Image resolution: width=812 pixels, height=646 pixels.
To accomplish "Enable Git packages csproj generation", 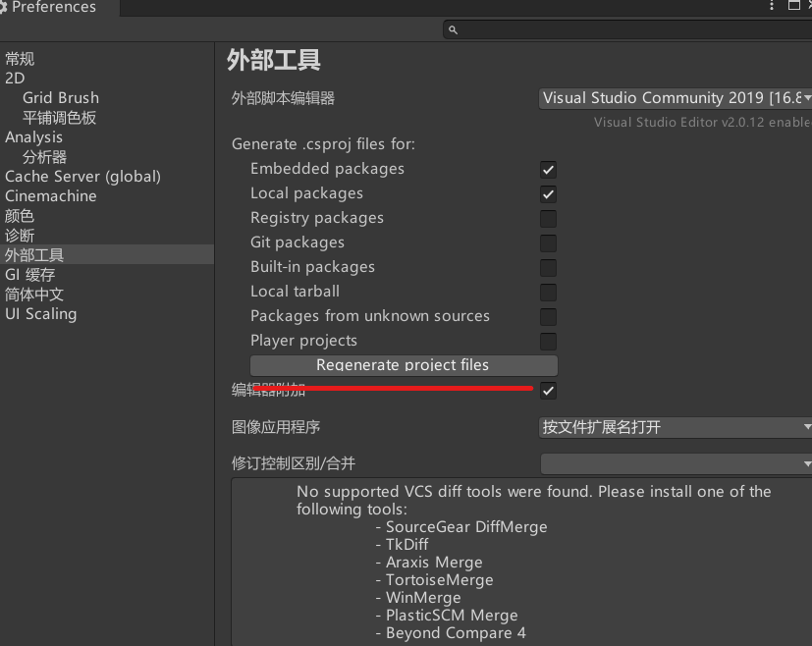I will pos(547,242).
